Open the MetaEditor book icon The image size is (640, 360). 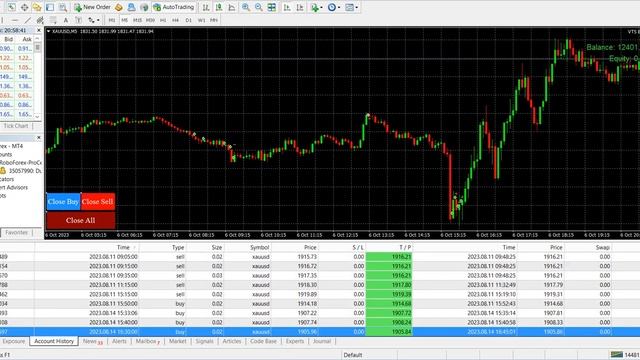click(118, 7)
